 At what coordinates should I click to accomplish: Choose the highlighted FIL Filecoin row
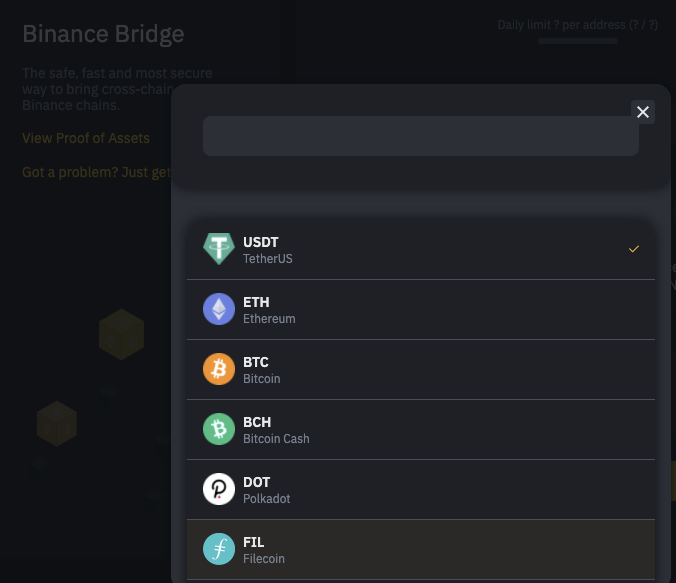pyautogui.click(x=421, y=549)
